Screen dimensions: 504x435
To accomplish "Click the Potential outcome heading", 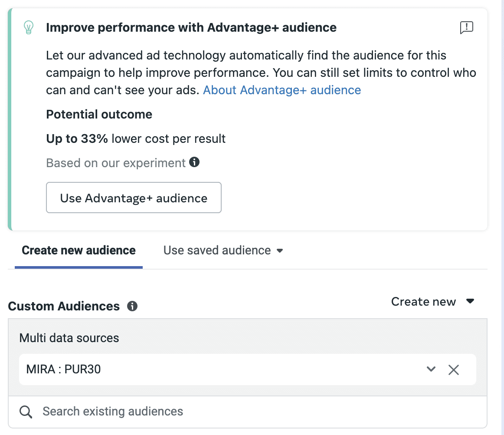I will tap(99, 114).
